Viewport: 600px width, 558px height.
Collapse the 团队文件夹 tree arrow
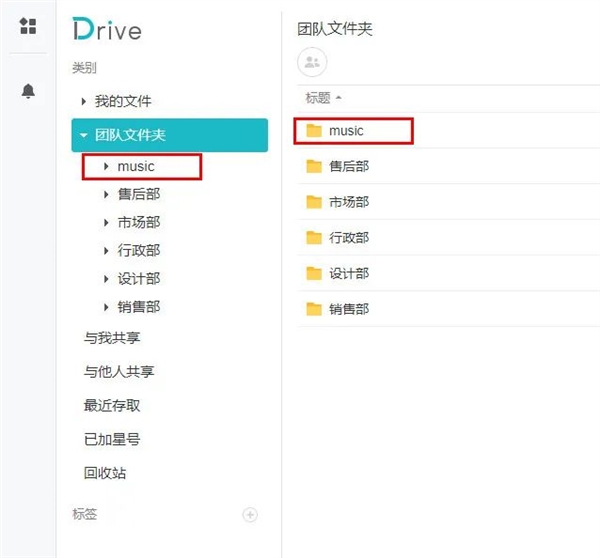click(x=83, y=135)
